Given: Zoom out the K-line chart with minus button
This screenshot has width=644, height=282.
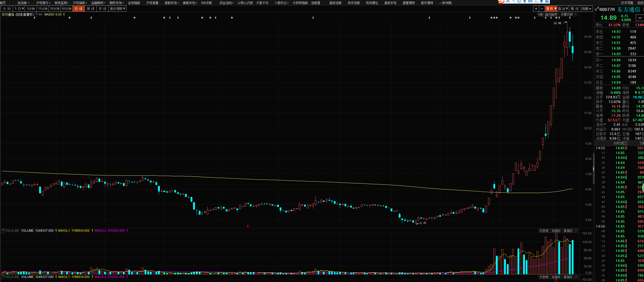Looking at the screenshot, I should click(x=542, y=9).
